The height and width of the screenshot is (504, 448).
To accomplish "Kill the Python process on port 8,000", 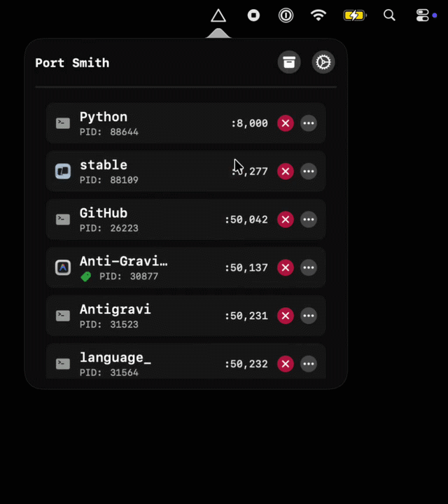I will coord(285,123).
